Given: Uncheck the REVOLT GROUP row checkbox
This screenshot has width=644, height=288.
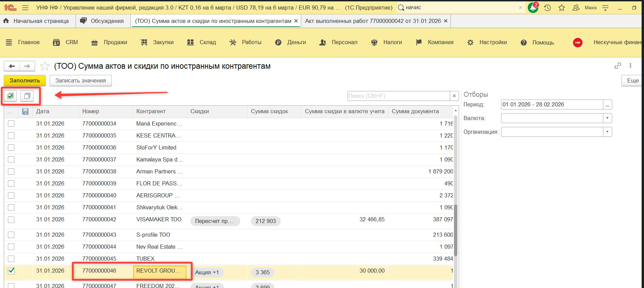Looking at the screenshot, I should [x=11, y=271].
